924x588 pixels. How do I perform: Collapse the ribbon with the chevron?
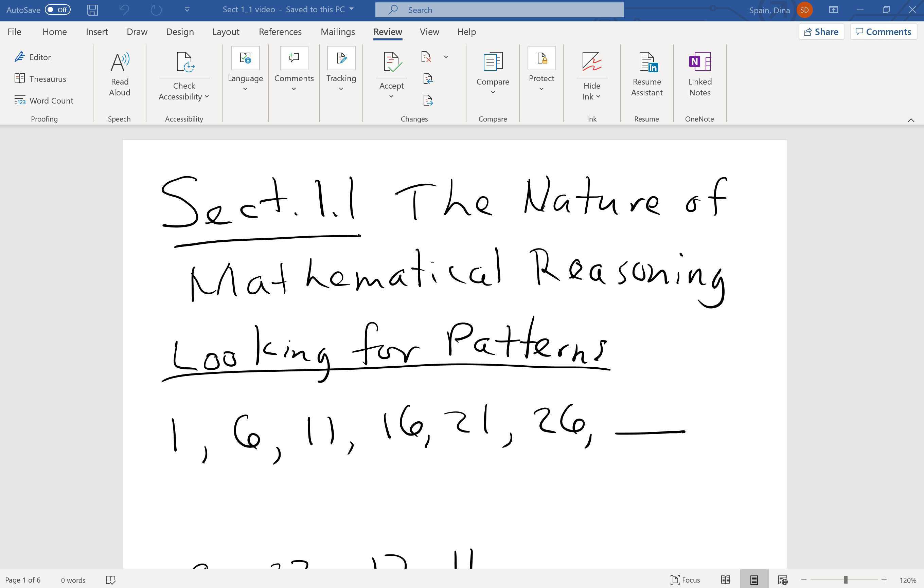click(912, 120)
